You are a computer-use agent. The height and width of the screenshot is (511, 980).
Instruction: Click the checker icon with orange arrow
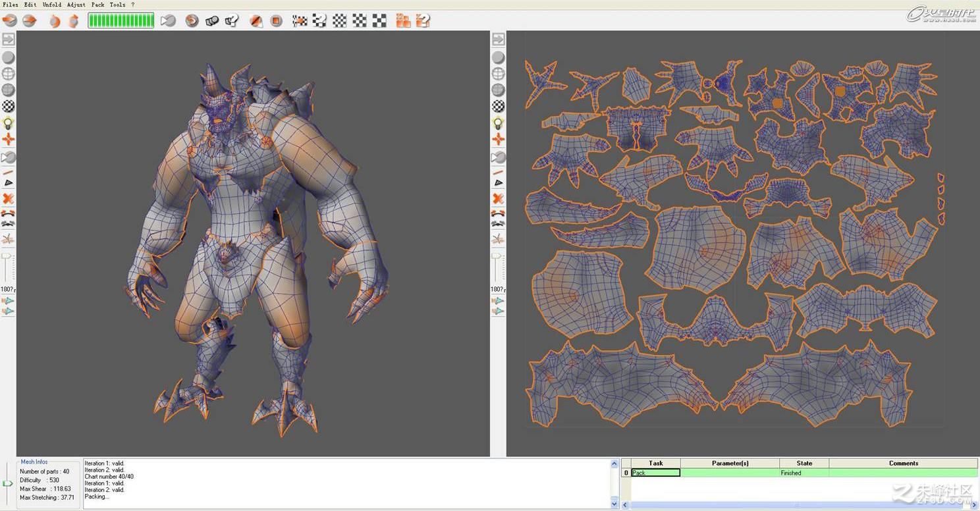point(300,21)
